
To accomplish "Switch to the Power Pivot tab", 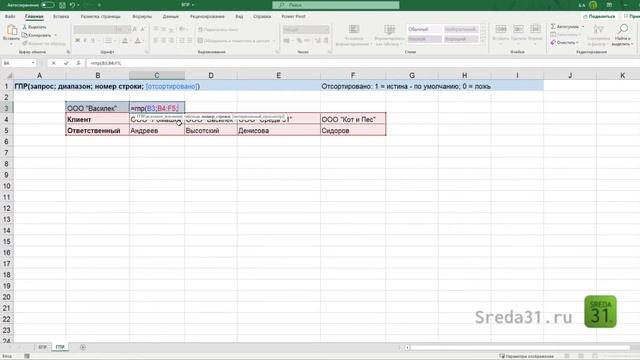I will pyautogui.click(x=293, y=16).
